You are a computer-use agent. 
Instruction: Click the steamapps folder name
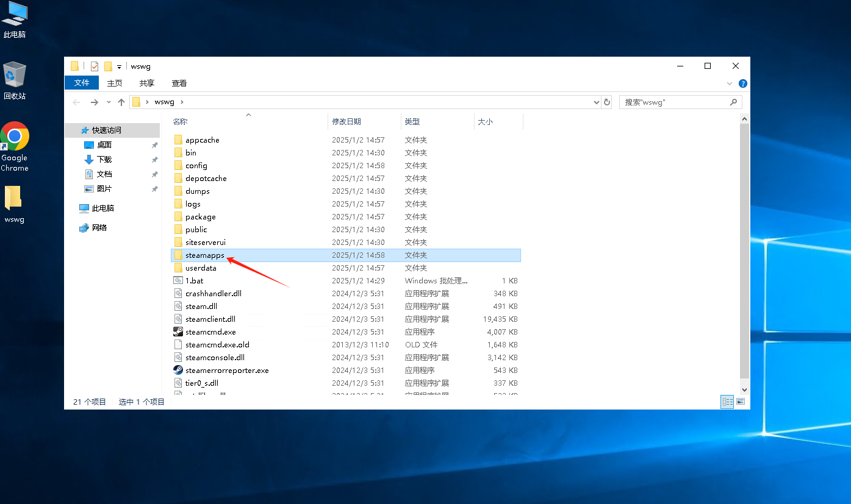pos(205,255)
